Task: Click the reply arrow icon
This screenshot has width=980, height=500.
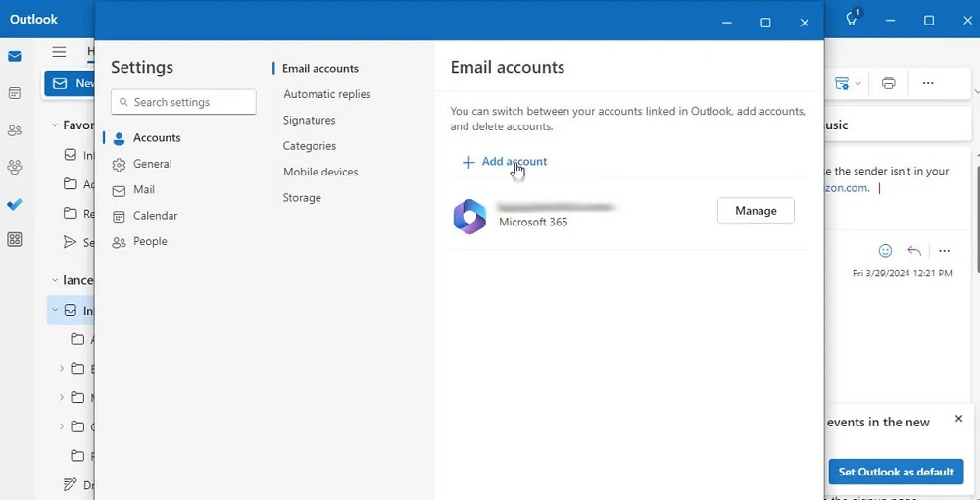Action: tap(914, 251)
